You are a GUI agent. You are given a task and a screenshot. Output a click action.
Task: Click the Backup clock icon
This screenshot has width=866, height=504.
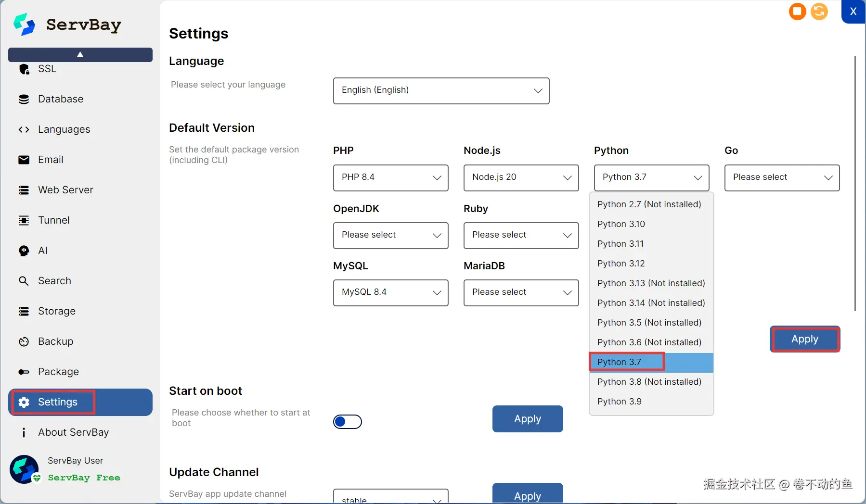[24, 341]
